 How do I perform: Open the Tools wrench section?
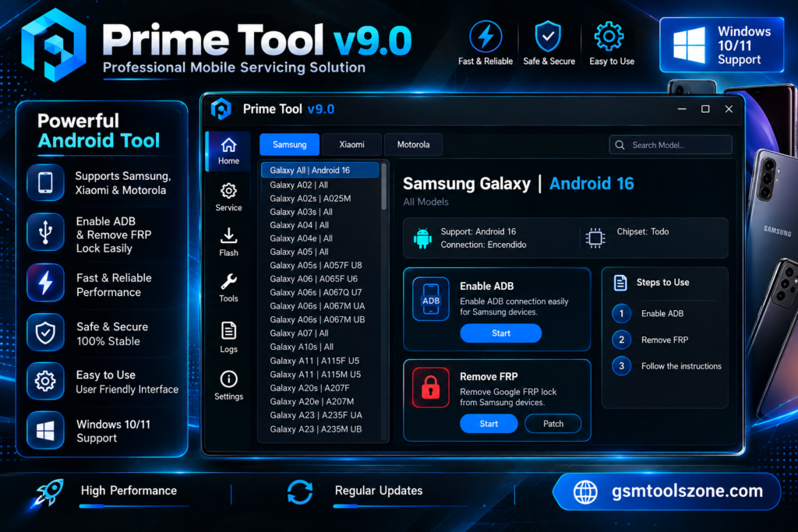pos(228,288)
